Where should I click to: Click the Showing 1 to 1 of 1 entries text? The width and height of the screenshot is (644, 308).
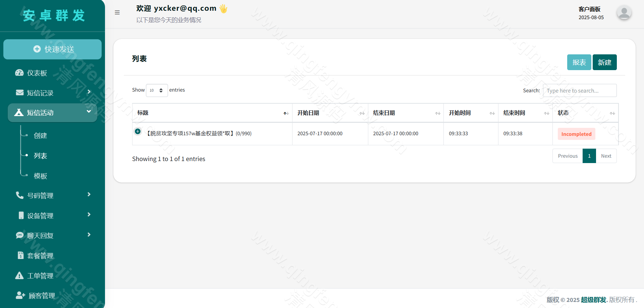click(169, 159)
